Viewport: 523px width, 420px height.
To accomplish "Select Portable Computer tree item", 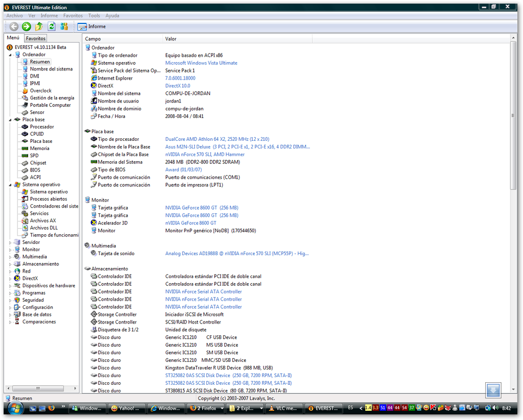I will point(51,105).
